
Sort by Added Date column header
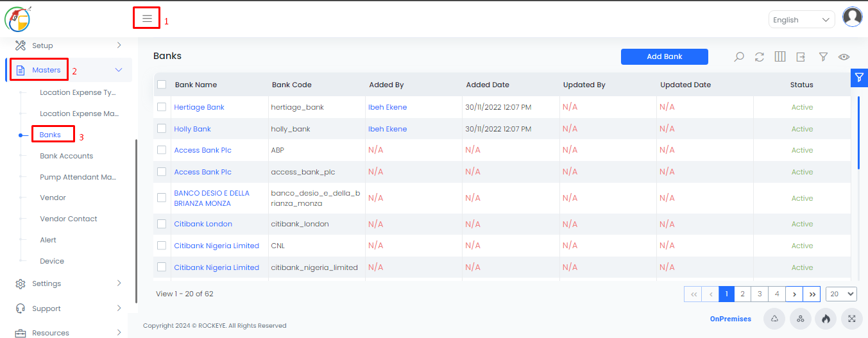click(488, 85)
